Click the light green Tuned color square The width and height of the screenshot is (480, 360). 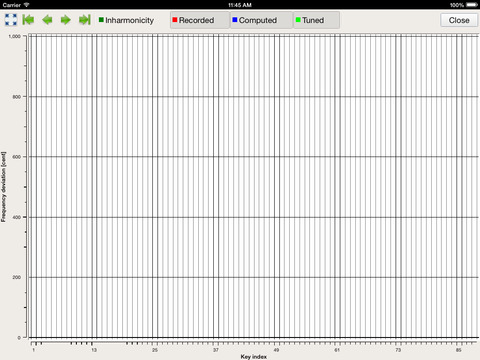[298, 20]
